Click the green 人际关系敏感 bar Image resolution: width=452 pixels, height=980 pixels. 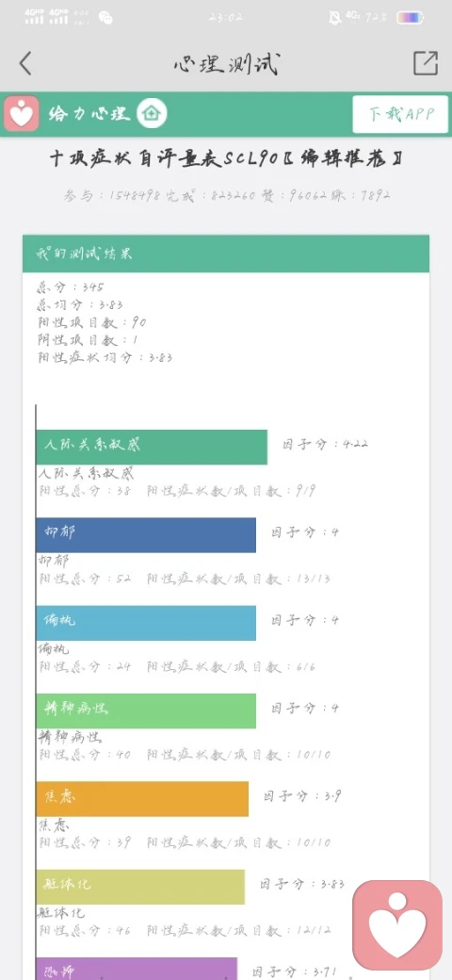coord(152,447)
